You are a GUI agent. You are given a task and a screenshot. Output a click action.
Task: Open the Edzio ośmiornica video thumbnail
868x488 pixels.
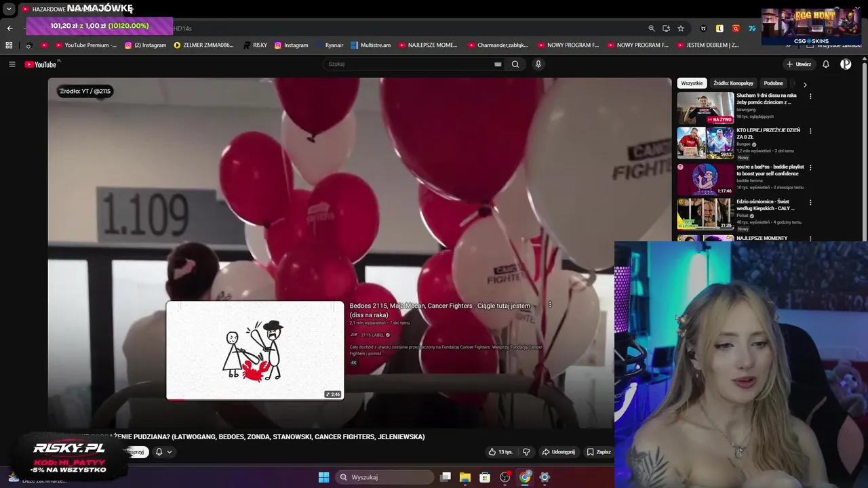705,213
